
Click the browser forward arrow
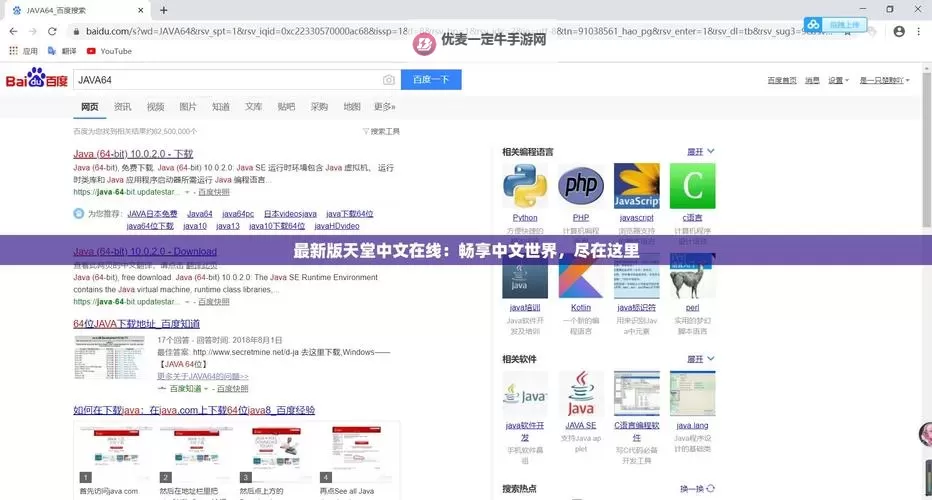point(33,31)
